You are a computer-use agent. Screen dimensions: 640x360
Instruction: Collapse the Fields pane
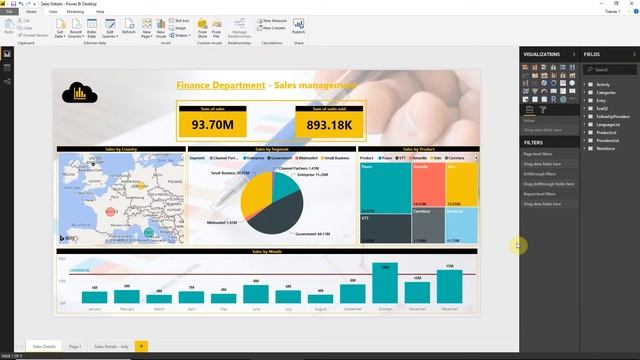[x=634, y=54]
